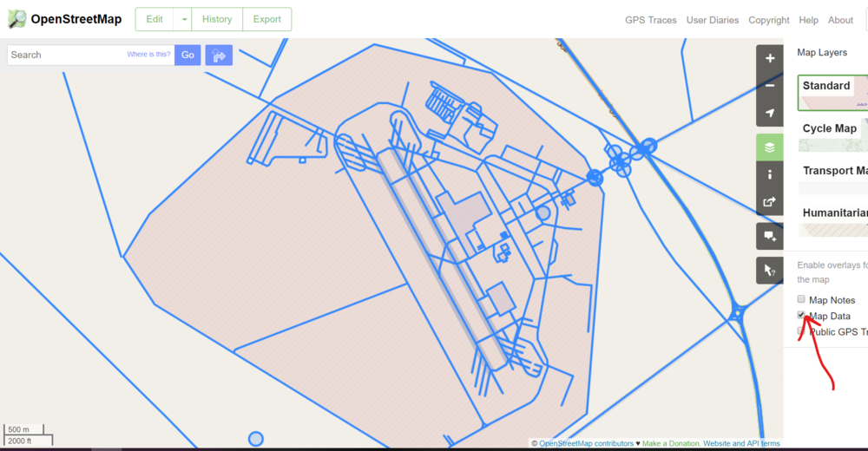868x451 pixels.
Task: Enable the Public GPS Traces checkbox
Action: pos(801,331)
